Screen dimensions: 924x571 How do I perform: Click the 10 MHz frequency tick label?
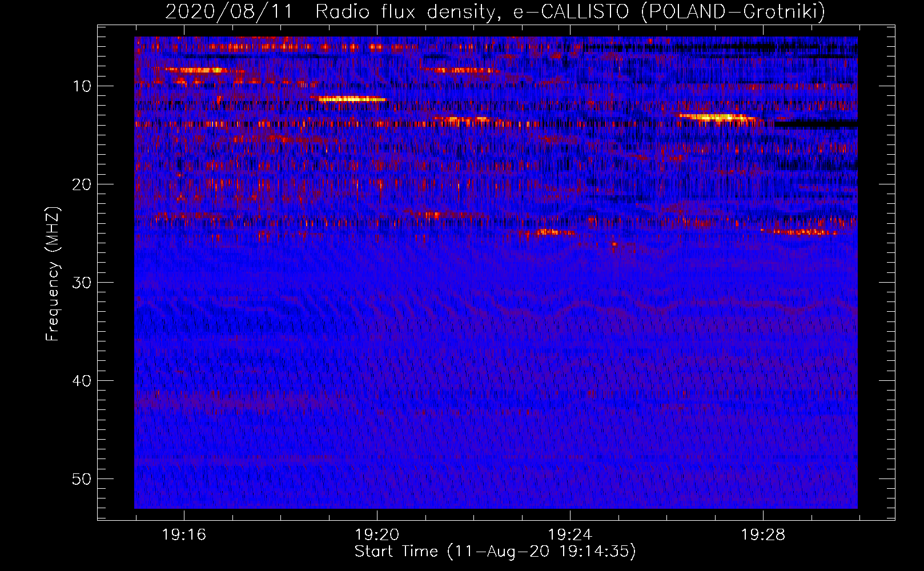pos(82,86)
